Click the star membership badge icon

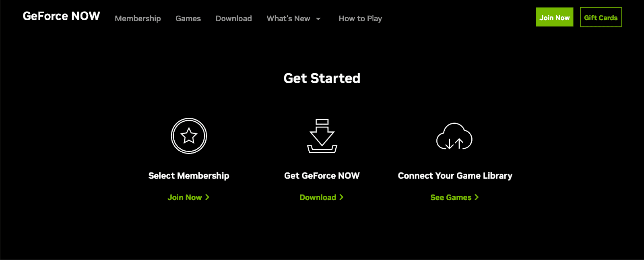pos(189,136)
